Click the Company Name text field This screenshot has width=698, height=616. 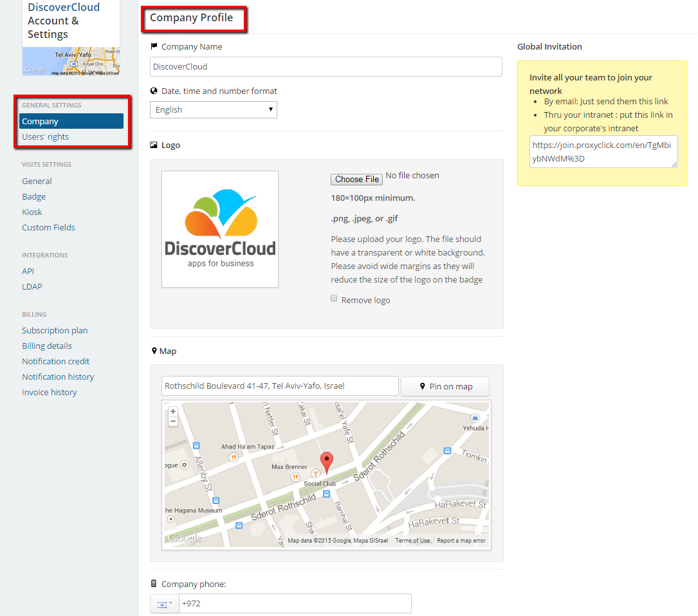[326, 66]
